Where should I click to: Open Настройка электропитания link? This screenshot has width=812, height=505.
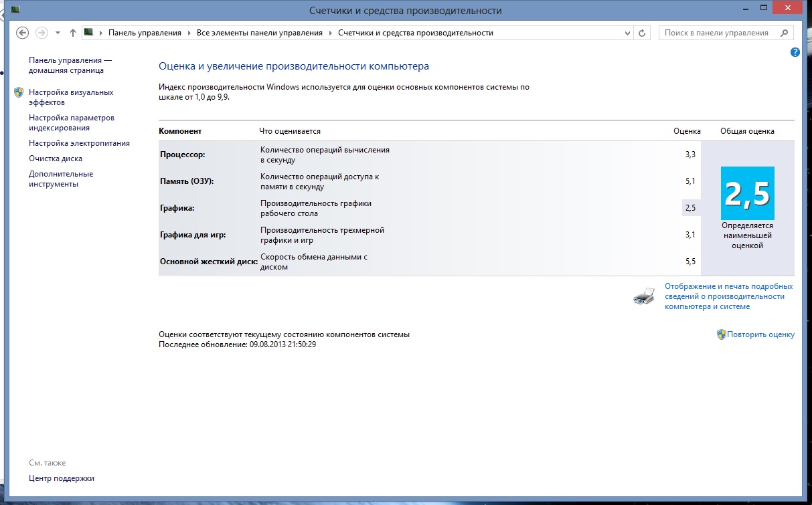tap(79, 143)
